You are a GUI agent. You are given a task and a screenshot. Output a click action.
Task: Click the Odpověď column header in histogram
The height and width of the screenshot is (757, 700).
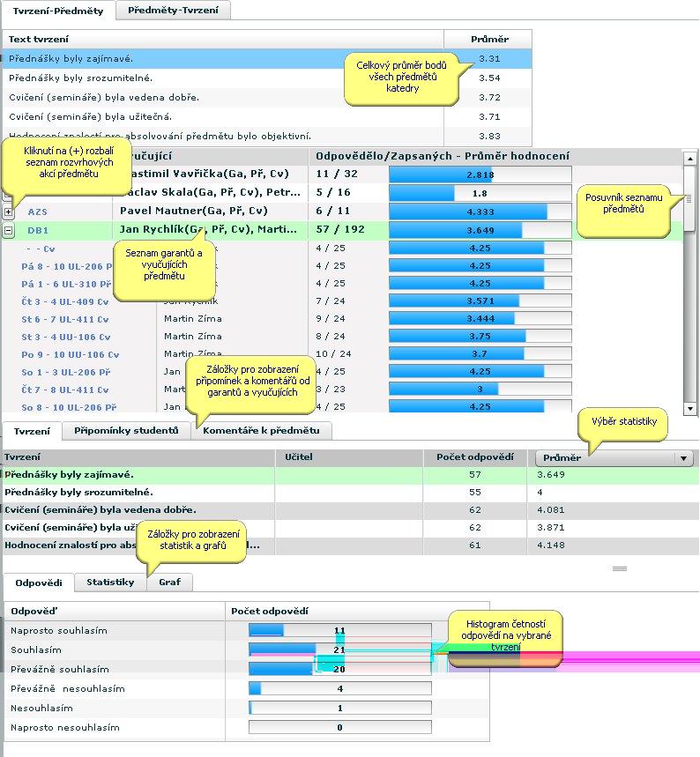(114, 612)
